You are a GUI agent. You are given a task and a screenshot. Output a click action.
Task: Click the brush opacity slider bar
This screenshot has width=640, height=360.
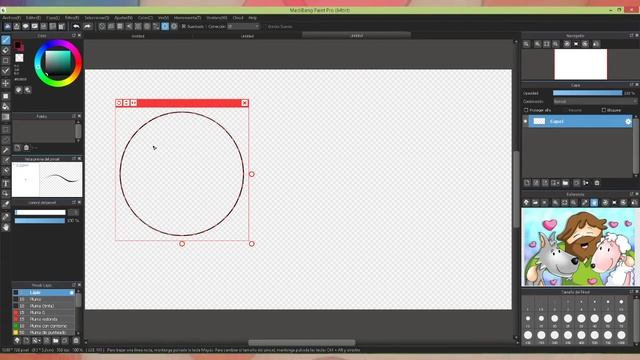click(40, 220)
